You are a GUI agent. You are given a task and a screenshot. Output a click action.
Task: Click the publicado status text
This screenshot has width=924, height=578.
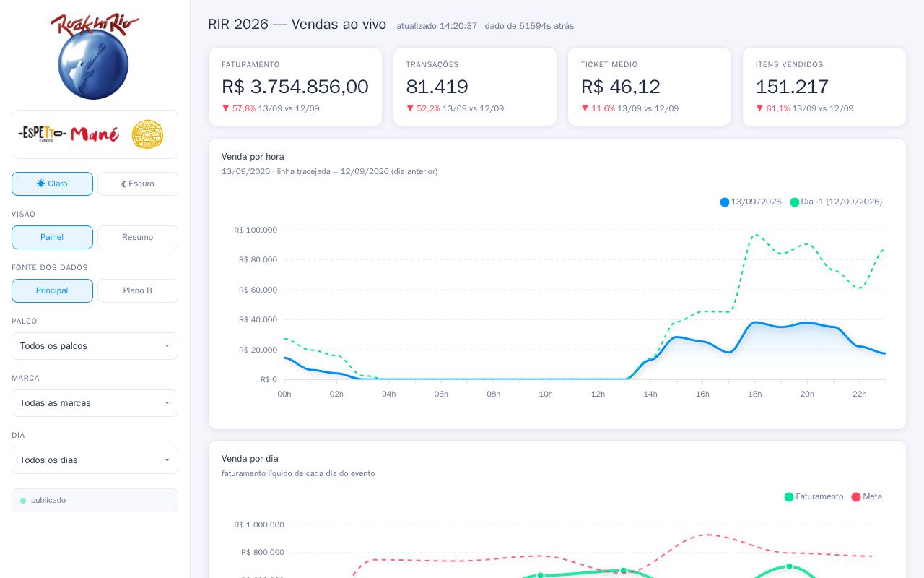[48, 501]
